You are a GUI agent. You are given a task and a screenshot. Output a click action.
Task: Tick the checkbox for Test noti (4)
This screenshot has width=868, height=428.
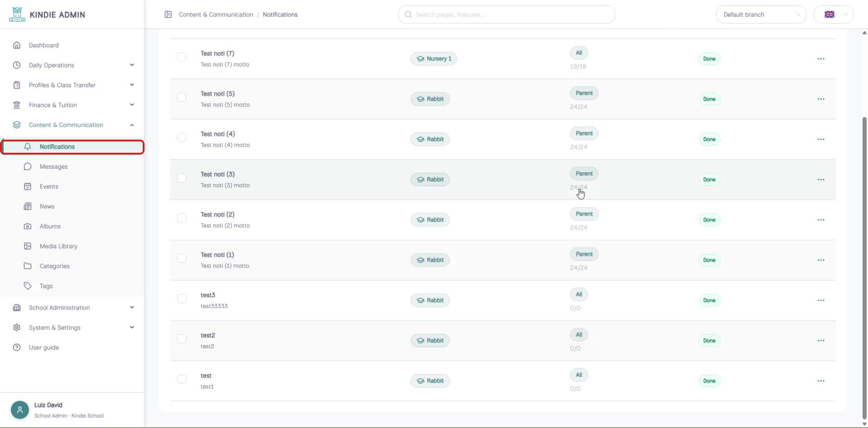[182, 137]
